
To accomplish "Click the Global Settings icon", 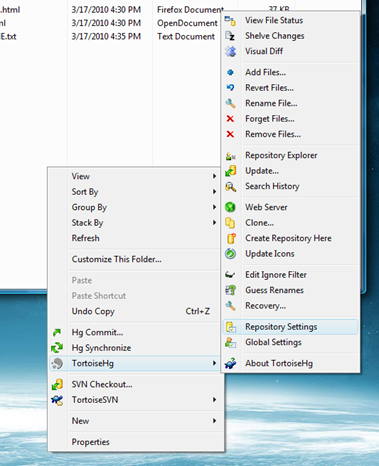I will click(231, 342).
